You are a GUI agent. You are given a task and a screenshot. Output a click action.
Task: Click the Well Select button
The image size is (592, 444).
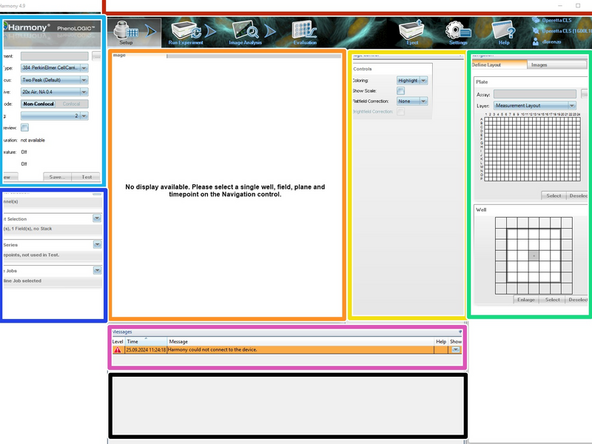tap(552, 299)
